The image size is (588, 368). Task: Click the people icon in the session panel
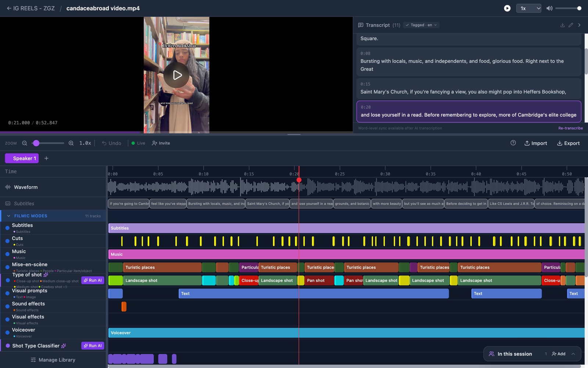[x=491, y=354]
